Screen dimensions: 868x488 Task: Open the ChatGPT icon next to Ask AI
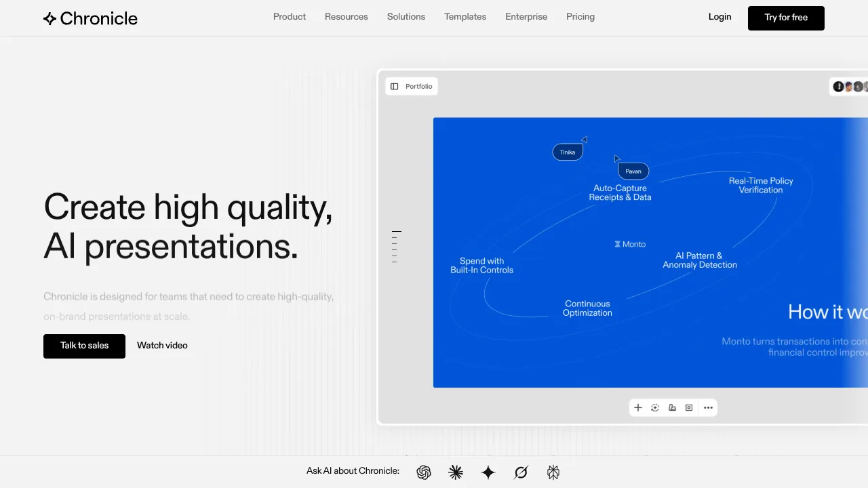[x=424, y=472]
